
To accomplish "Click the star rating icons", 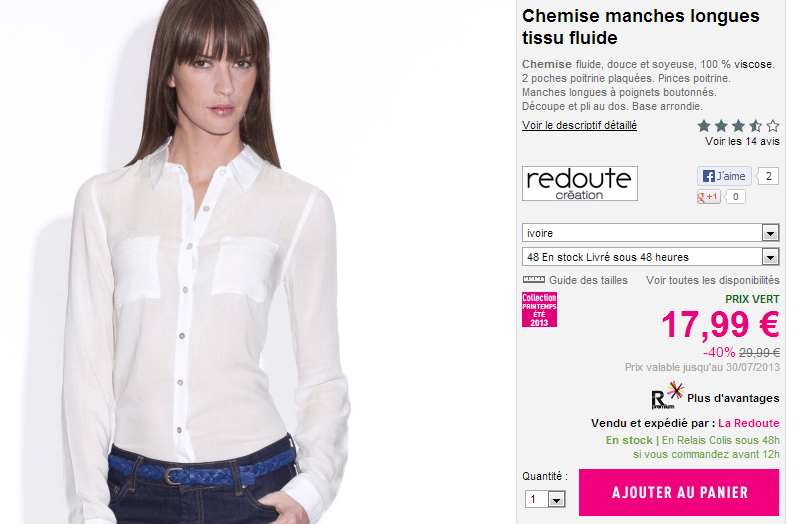I will (738, 125).
